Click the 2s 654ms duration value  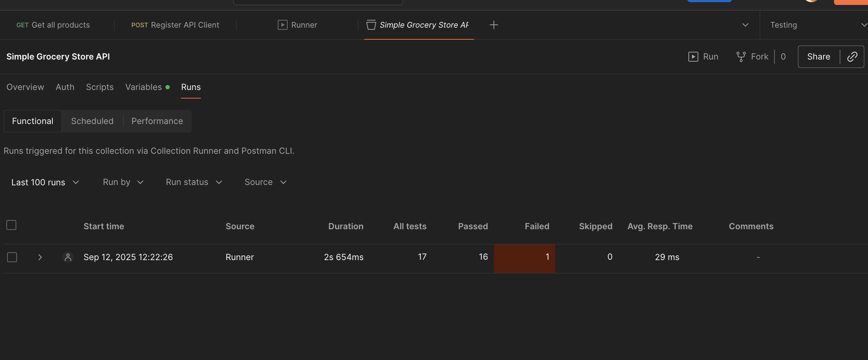pyautogui.click(x=344, y=257)
